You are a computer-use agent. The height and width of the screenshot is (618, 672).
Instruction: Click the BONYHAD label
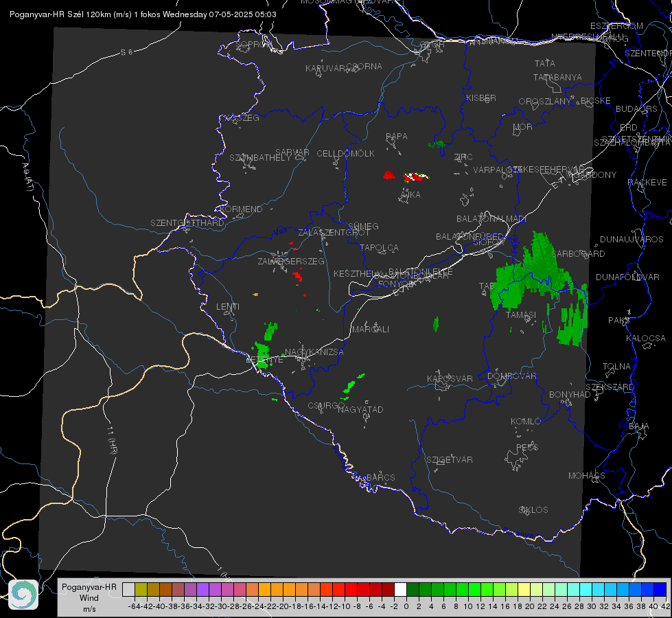[x=570, y=395]
